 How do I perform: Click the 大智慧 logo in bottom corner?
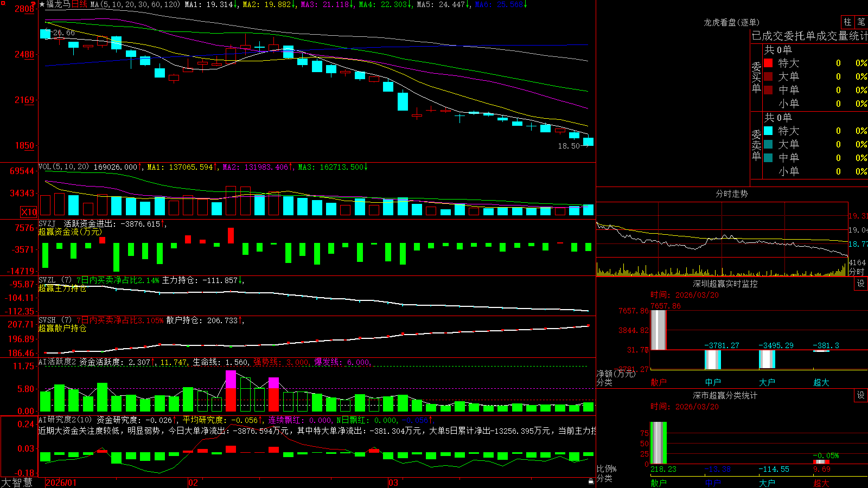point(17,483)
